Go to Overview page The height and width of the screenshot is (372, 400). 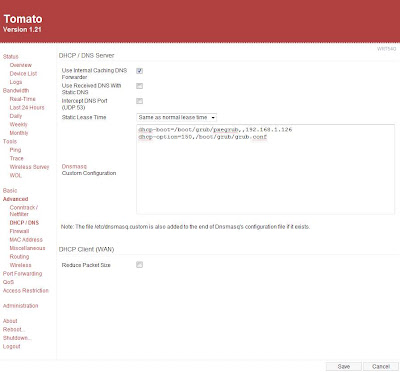coord(21,65)
